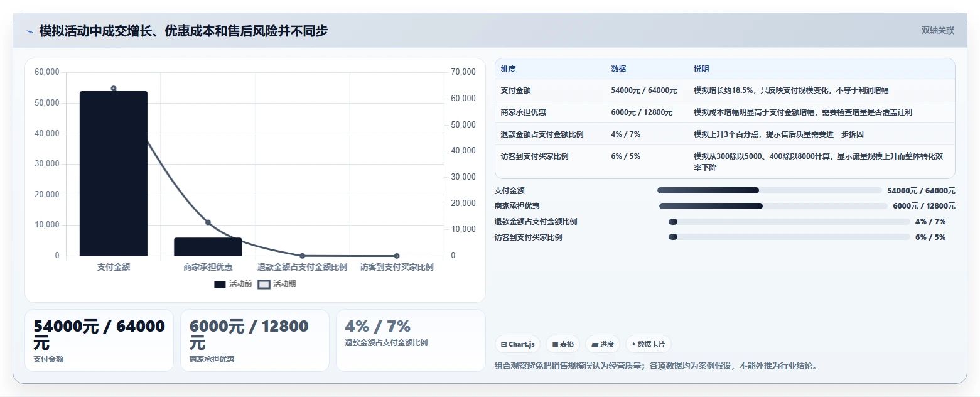Click the 访客到支付买家比例 progress bar

pyautogui.click(x=789, y=237)
